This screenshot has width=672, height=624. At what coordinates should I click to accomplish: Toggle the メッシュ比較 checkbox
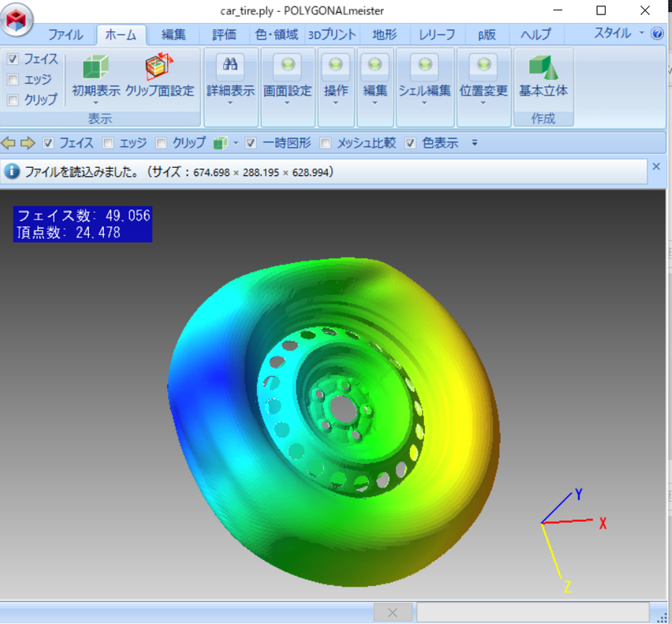point(326,143)
